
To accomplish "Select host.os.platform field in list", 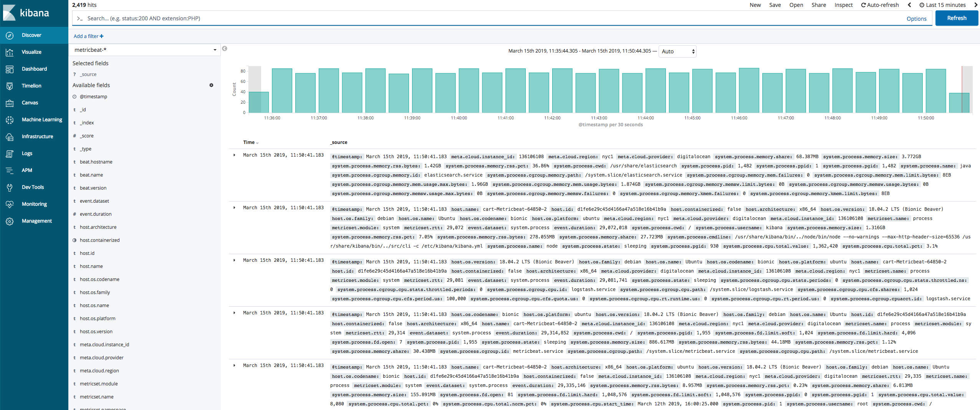I will [98, 319].
